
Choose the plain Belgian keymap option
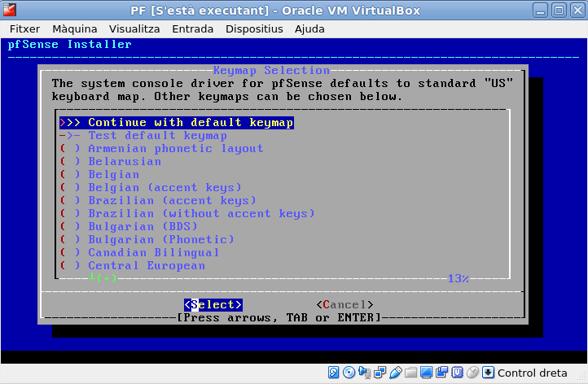pos(99,175)
